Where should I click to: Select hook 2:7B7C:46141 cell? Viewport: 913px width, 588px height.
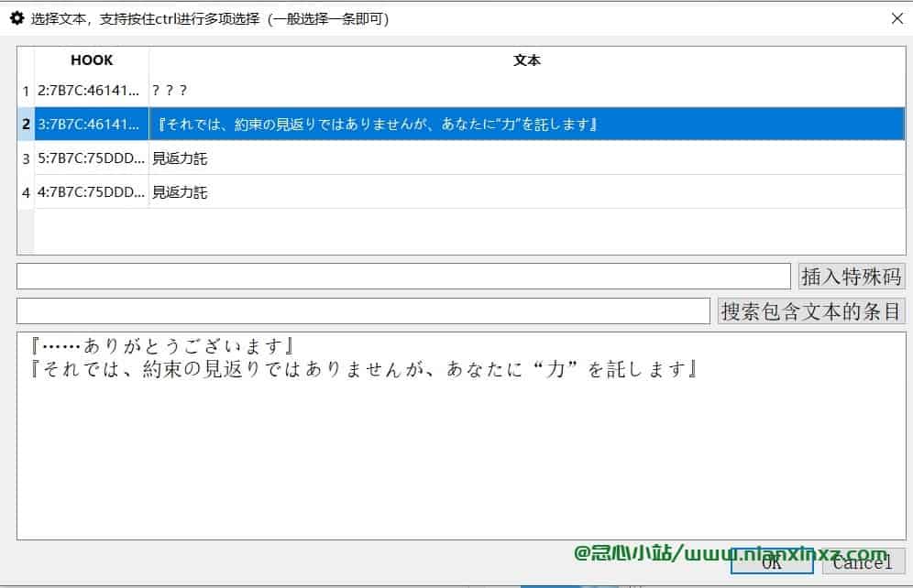[x=92, y=90]
